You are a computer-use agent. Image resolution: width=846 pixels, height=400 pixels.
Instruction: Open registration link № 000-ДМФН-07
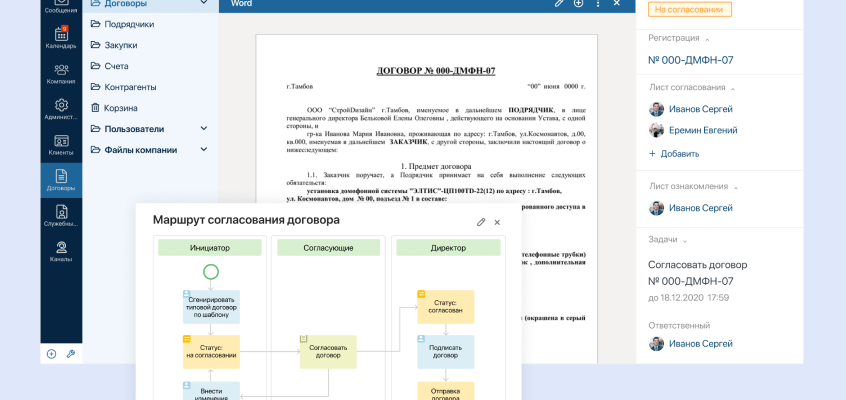pos(690,60)
